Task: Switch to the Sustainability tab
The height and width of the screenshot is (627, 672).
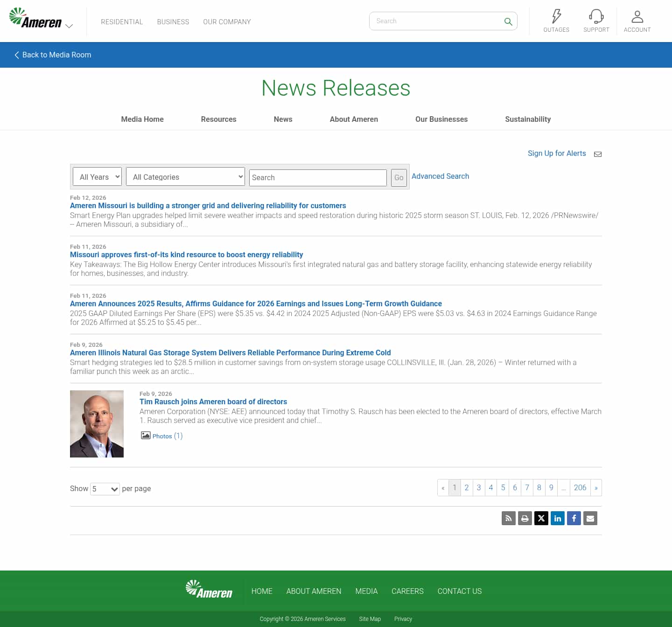Action: point(528,119)
